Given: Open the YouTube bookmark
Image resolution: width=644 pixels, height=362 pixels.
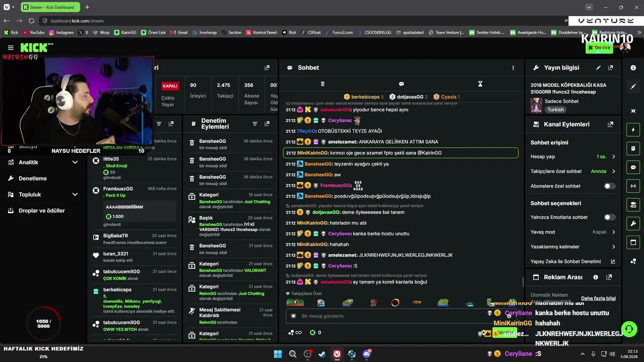Looking at the screenshot, I should (x=33, y=32).
